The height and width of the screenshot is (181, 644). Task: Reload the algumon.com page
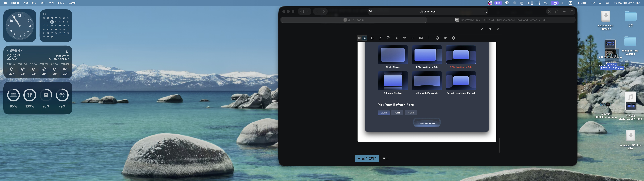[x=486, y=11]
